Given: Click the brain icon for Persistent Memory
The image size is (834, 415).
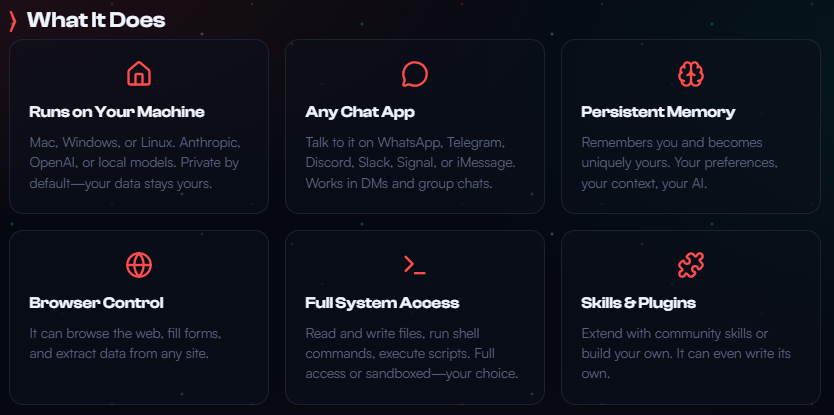Looking at the screenshot, I should point(690,74).
